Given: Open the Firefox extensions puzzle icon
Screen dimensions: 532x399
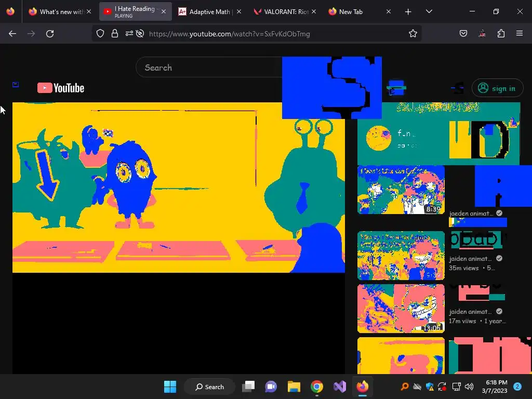Looking at the screenshot, I should [501, 33].
